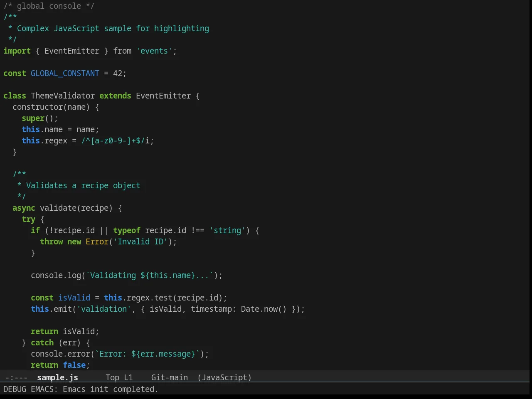Image resolution: width=532 pixels, height=399 pixels.
Task: Click the 'timestamp' property key
Action: [211, 309]
